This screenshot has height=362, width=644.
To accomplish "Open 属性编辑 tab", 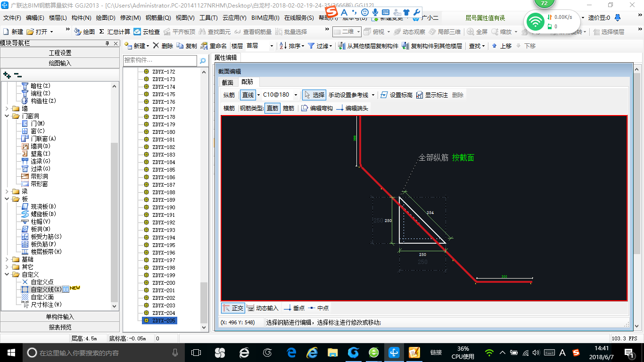I will pyautogui.click(x=226, y=58).
